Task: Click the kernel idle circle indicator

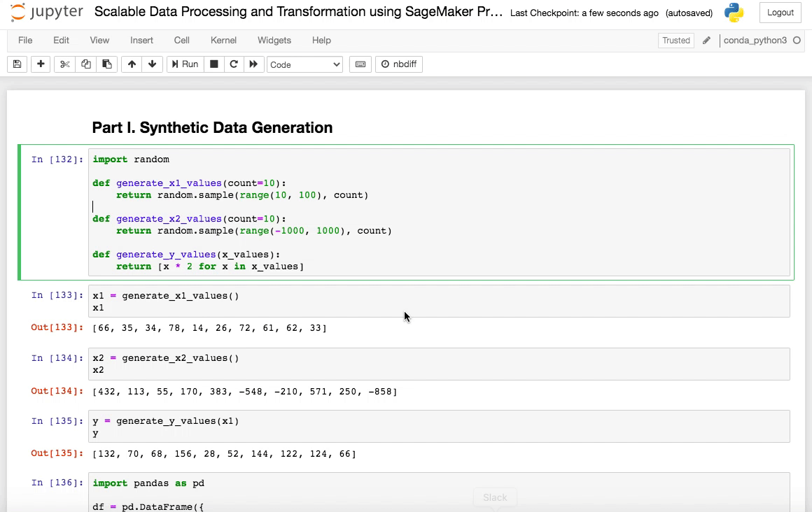Action: click(797, 41)
